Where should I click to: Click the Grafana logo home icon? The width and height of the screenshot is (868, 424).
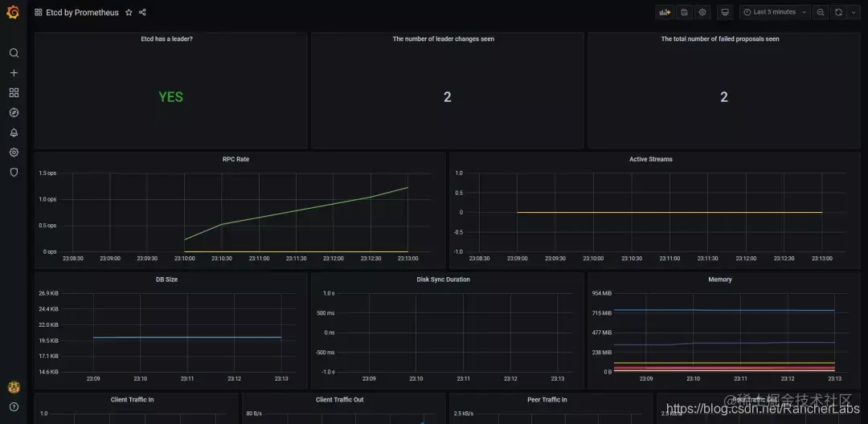(14, 12)
